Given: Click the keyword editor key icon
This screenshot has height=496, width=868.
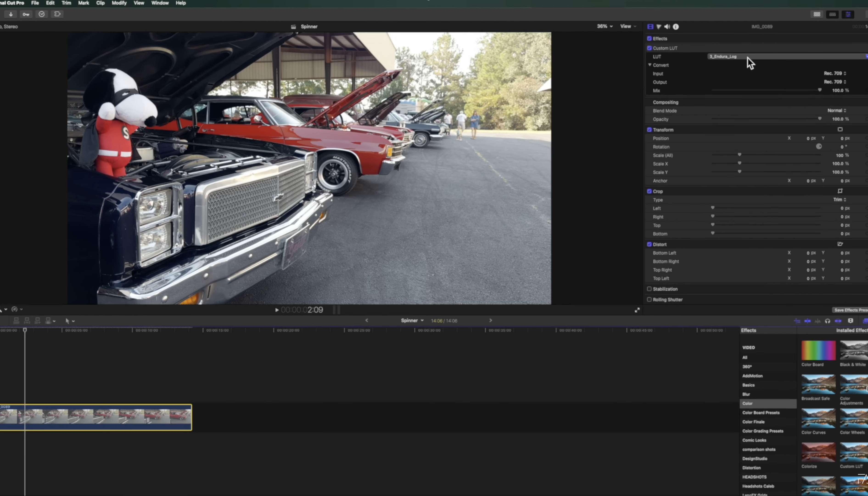Looking at the screenshot, I should 26,14.
